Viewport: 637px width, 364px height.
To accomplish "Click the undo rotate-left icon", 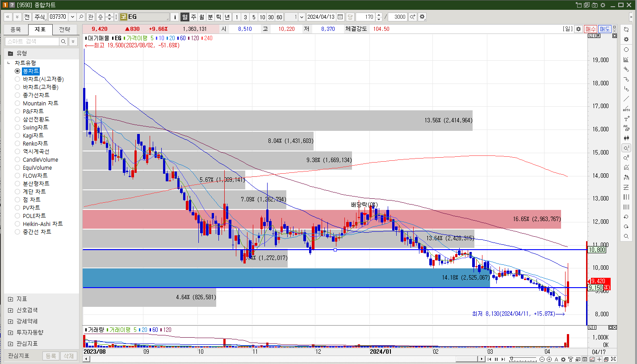I will (626, 217).
